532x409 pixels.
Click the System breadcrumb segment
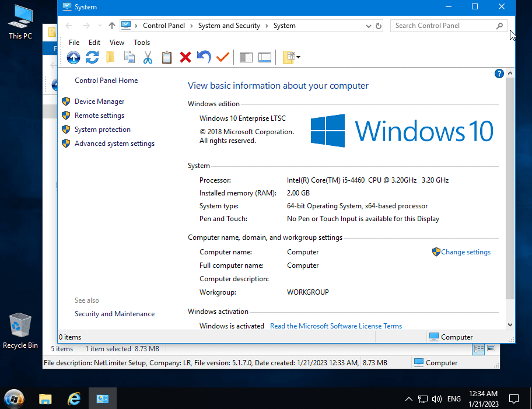(284, 26)
